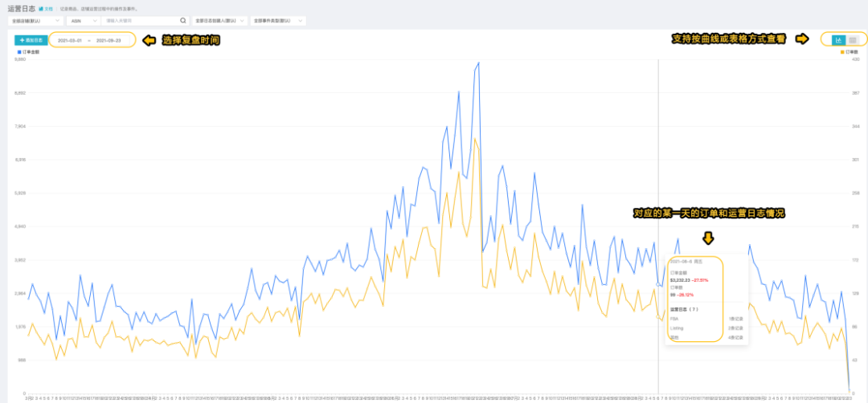This screenshot has width=868, height=403.
Task: Click the highlighted blue data point marker
Action: pyautogui.click(x=658, y=285)
